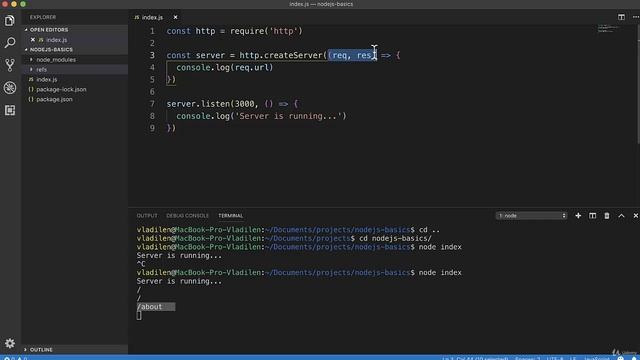The height and width of the screenshot is (360, 640).
Task: Click the LF end-of-line indicator in status bar
Action: tap(573, 358)
